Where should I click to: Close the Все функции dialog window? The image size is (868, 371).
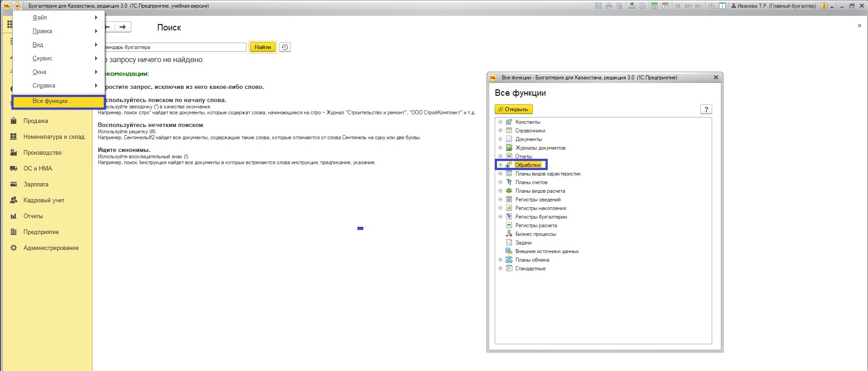click(x=716, y=78)
